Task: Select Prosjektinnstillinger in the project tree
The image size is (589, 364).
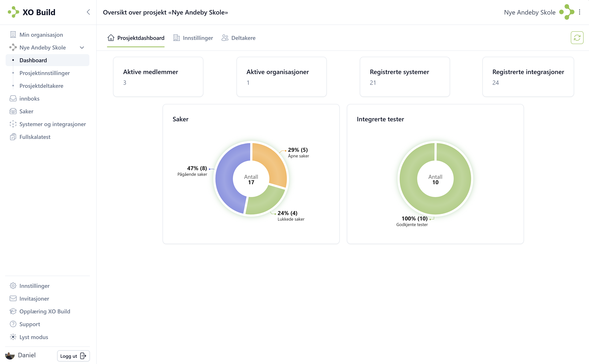Action: 44,73
